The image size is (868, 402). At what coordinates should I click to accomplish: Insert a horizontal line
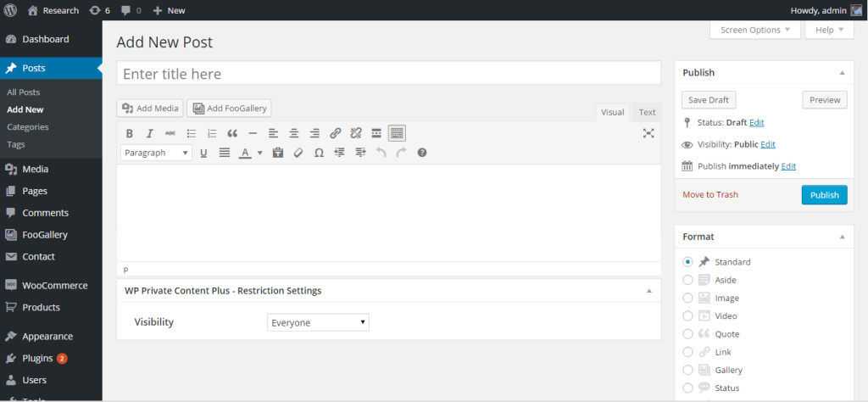253,133
